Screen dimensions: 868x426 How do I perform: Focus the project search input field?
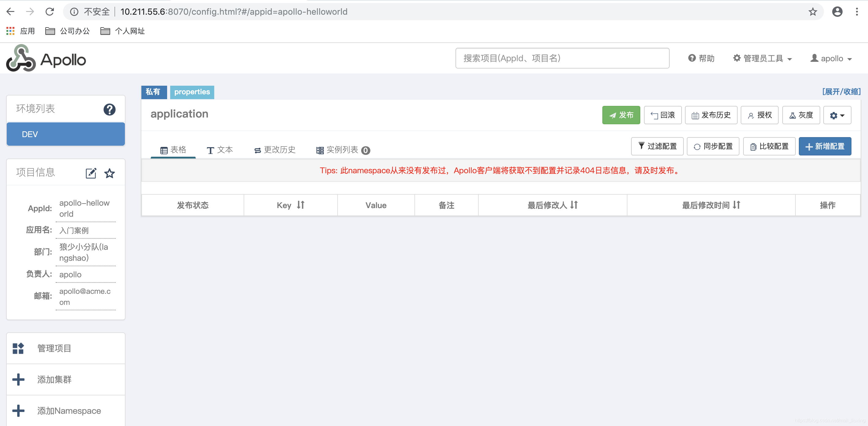pos(562,58)
